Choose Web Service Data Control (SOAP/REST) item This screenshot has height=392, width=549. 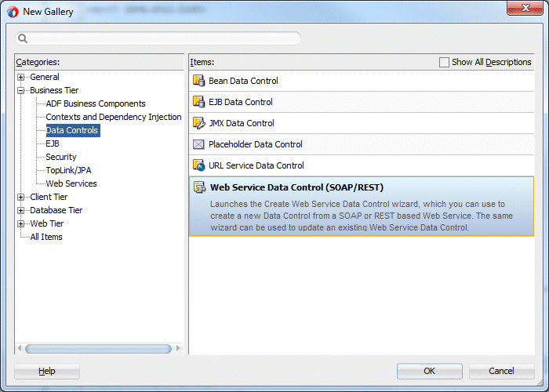point(362,206)
